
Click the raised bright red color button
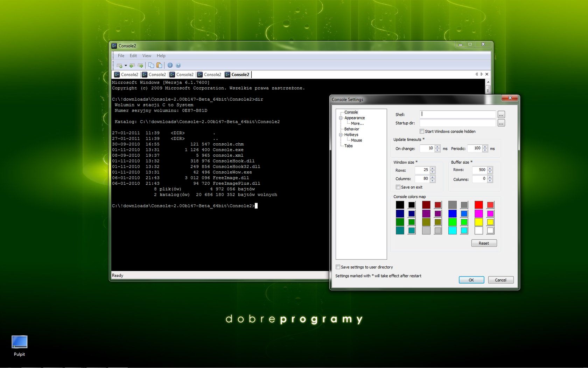click(x=490, y=205)
